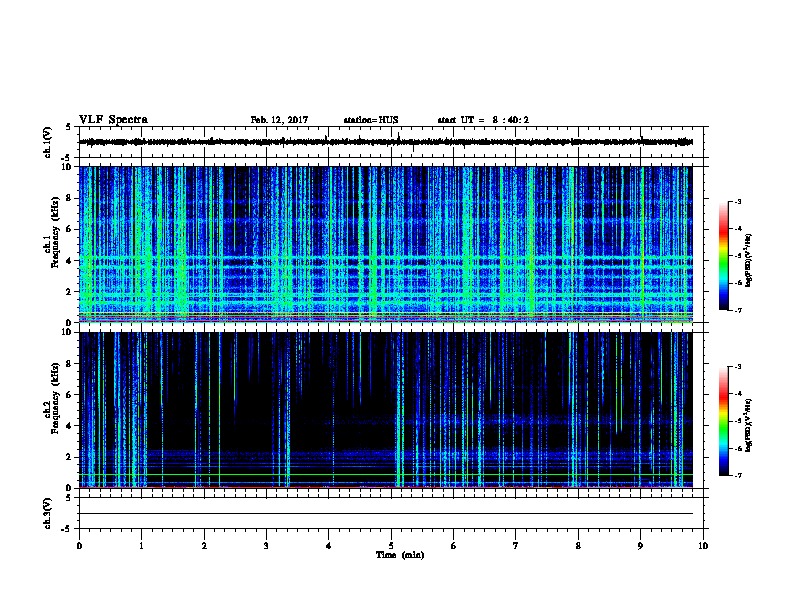The image size is (792, 612).
Task: Click the 6 kHz tick on ch.1 frequency axis
Action: coord(70,229)
